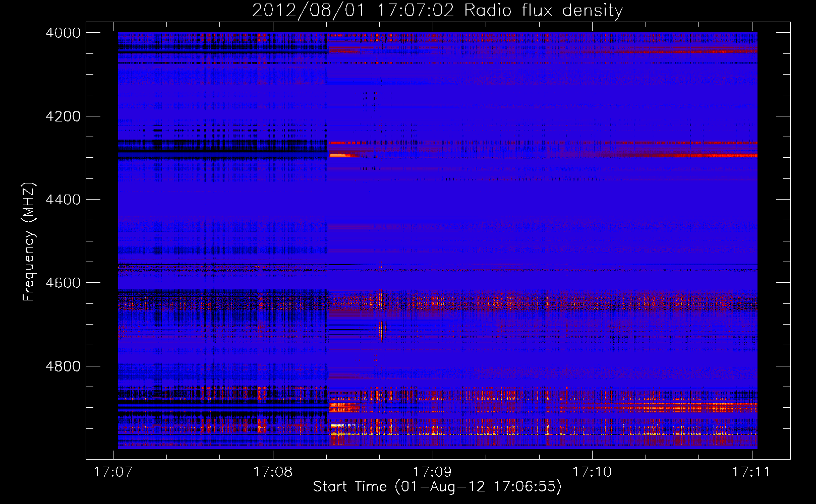The image size is (816, 504).
Task: Select the 4400 frequency tick label
Action: pyautogui.click(x=63, y=200)
